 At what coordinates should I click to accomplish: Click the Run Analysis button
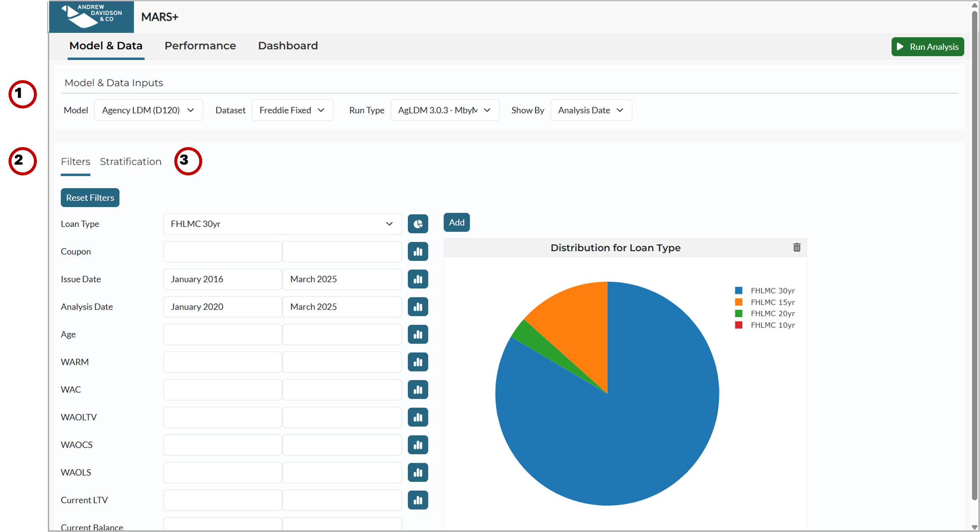point(928,47)
